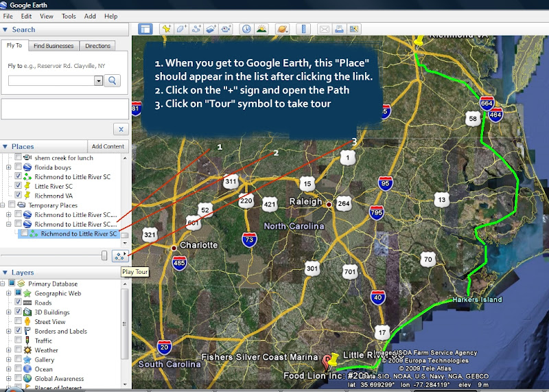The width and height of the screenshot is (549, 392).
Task: Uncheck the Little River SC checkbox
Action: [x=18, y=185]
